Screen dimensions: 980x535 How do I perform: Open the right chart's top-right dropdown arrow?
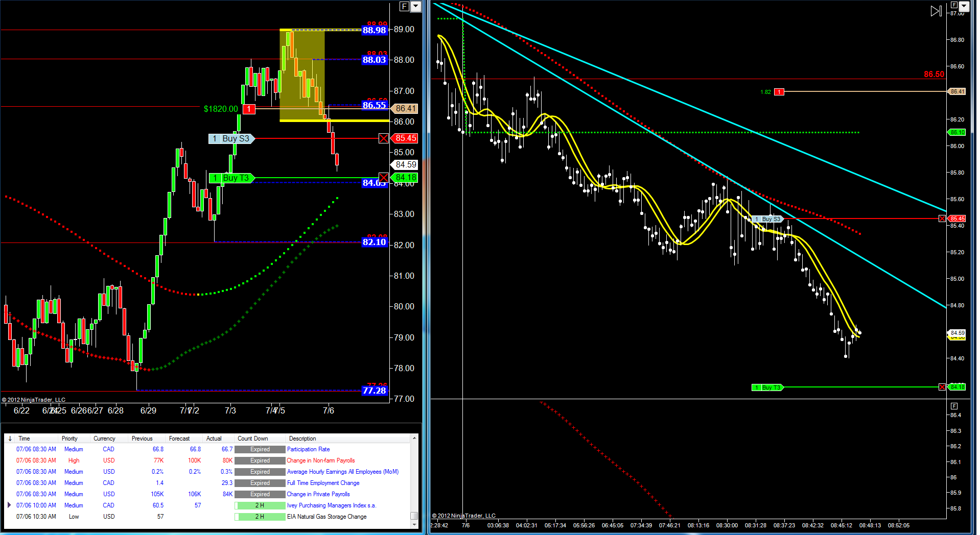(964, 7)
